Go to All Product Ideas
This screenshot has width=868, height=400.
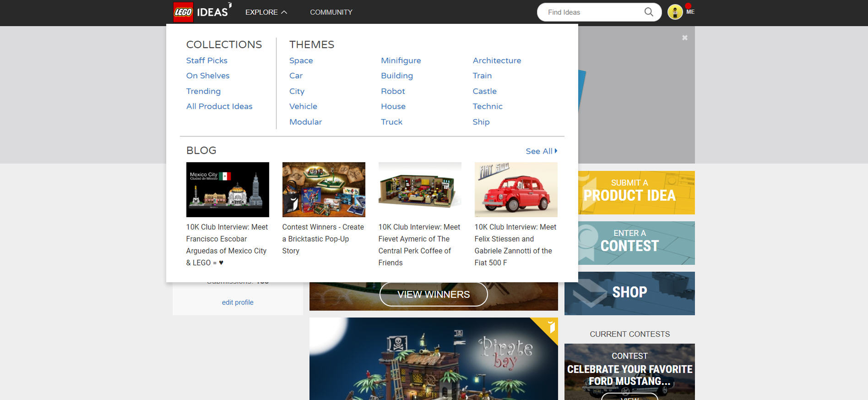(219, 106)
